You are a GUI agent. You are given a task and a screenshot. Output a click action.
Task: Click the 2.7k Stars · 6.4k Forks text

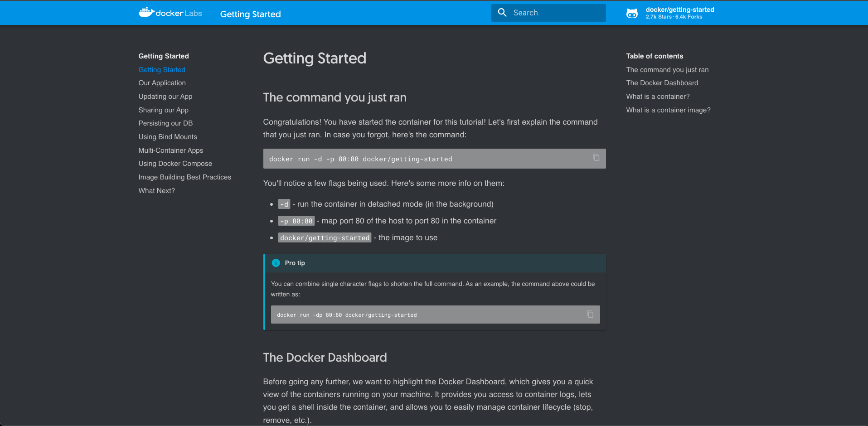pos(674,17)
